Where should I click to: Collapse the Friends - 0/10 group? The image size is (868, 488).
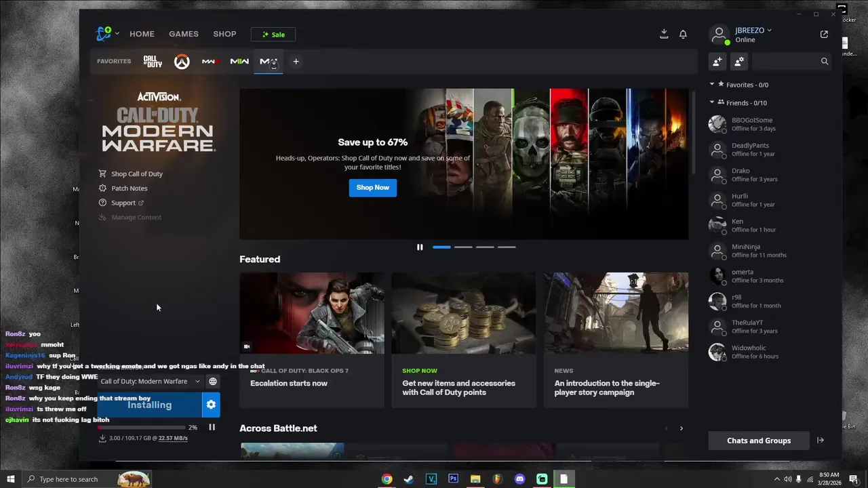point(738,103)
